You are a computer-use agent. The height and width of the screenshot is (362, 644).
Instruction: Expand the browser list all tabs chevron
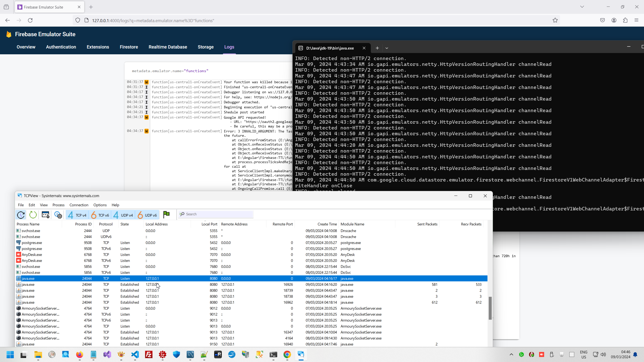tap(582, 7)
